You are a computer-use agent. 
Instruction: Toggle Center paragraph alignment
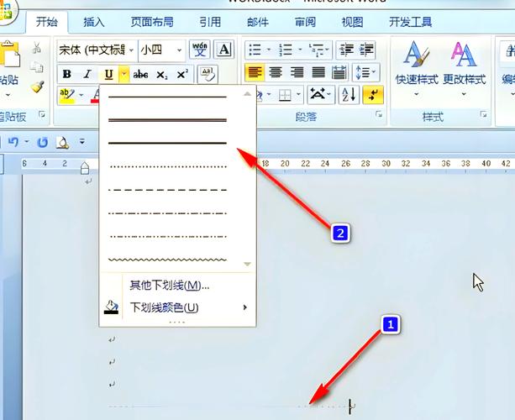pyautogui.click(x=276, y=72)
